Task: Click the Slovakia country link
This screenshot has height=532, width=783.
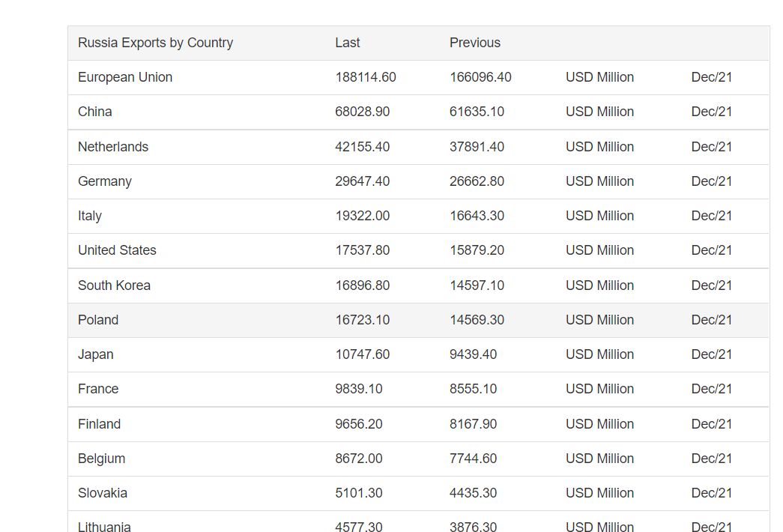Action: point(103,493)
